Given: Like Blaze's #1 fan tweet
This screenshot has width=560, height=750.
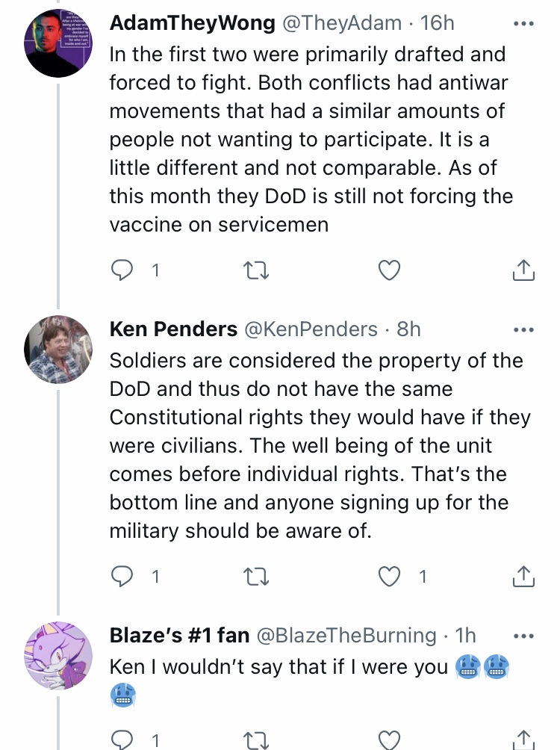Looking at the screenshot, I should click(x=389, y=740).
